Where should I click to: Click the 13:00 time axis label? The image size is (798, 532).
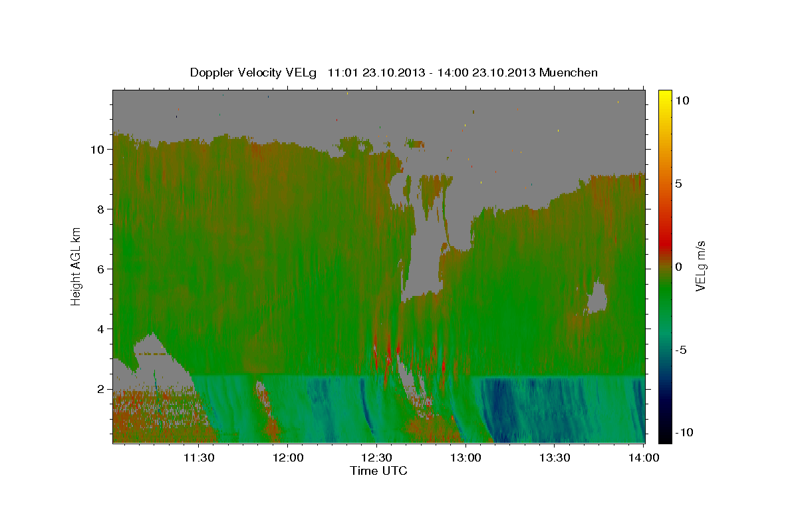tap(465, 458)
